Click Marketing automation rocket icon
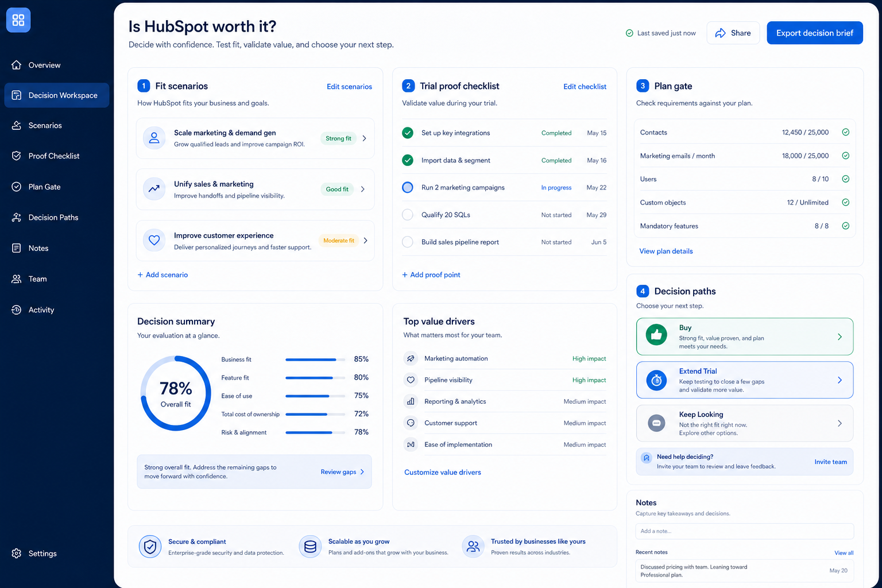The height and width of the screenshot is (588, 882). tap(411, 358)
